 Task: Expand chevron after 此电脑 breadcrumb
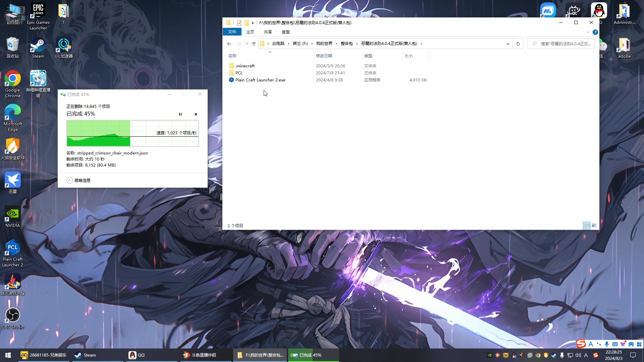coord(288,44)
